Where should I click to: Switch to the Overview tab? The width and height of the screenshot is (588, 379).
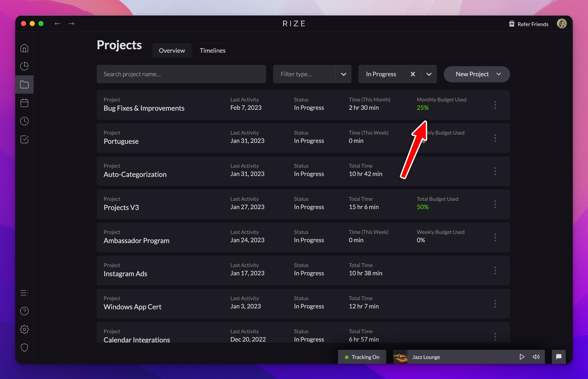tap(172, 51)
